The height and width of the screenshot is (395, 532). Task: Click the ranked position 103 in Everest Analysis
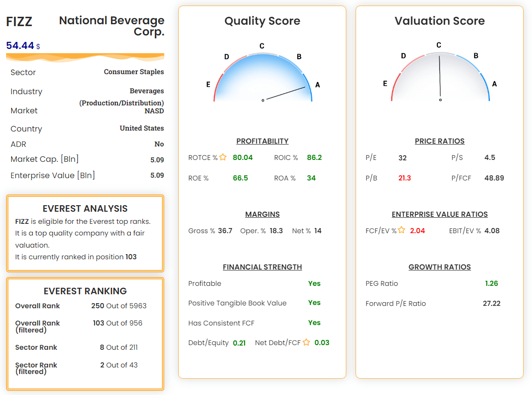pos(131,256)
